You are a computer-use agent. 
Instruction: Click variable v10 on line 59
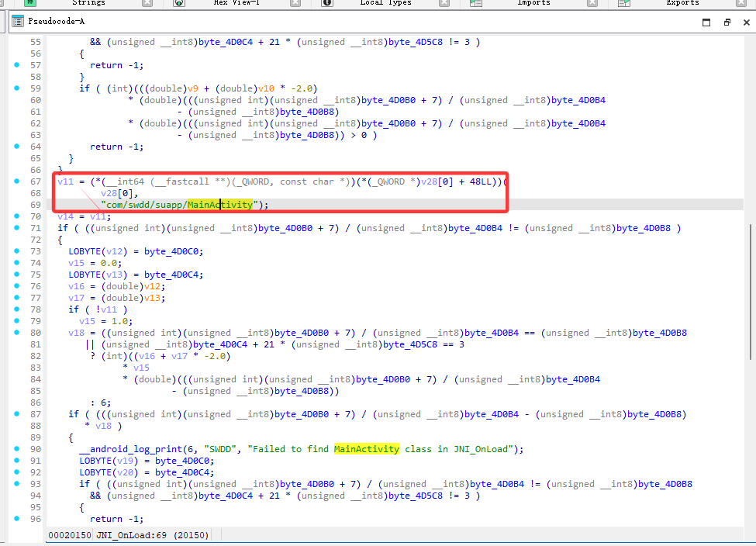266,88
